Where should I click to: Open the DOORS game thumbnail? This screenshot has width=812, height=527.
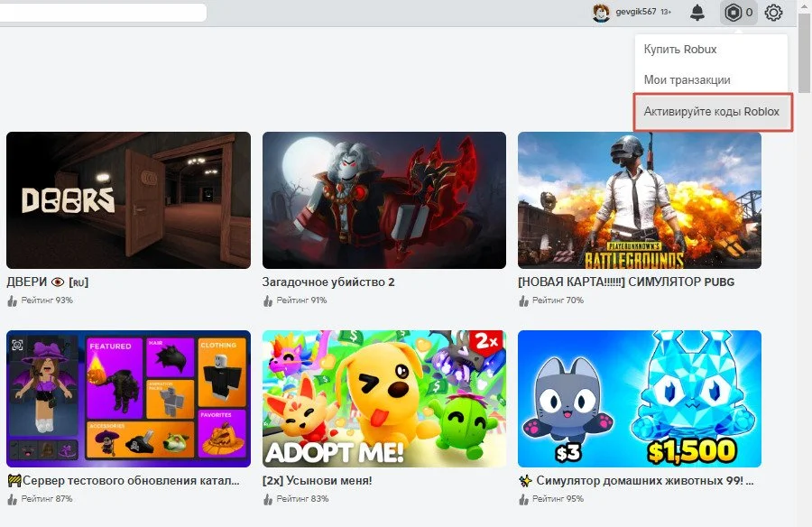tap(128, 200)
